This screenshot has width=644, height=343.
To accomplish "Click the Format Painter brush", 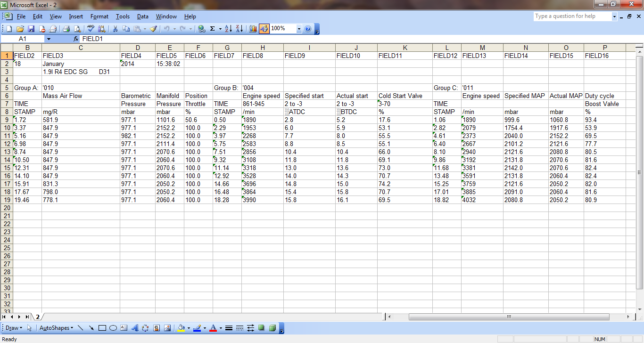I will coord(153,29).
